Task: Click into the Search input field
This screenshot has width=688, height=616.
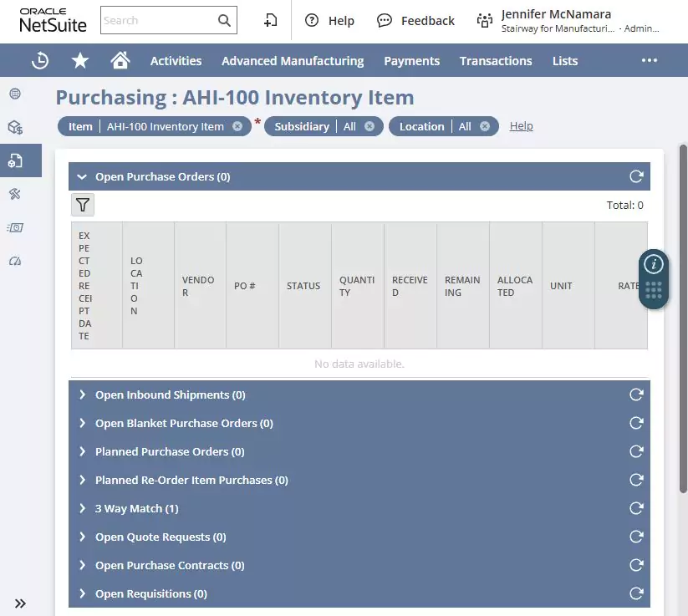Action: 157,20
